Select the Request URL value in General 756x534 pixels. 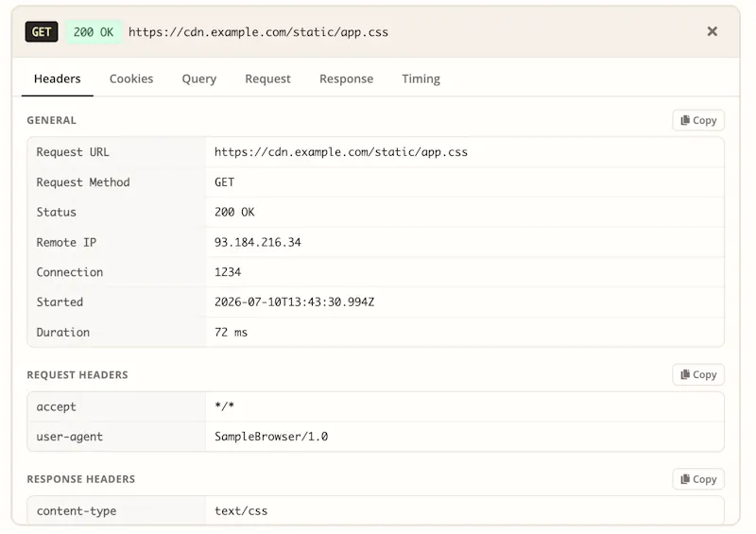tap(341, 152)
